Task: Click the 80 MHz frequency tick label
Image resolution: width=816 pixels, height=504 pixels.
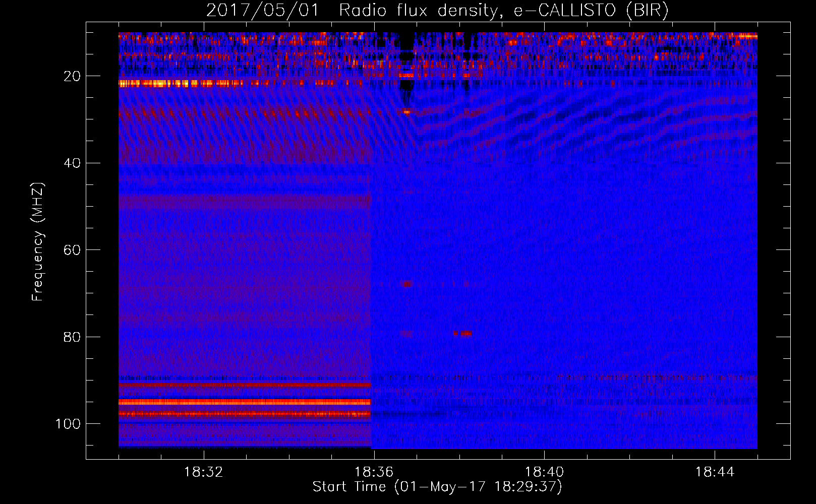Action: [72, 337]
